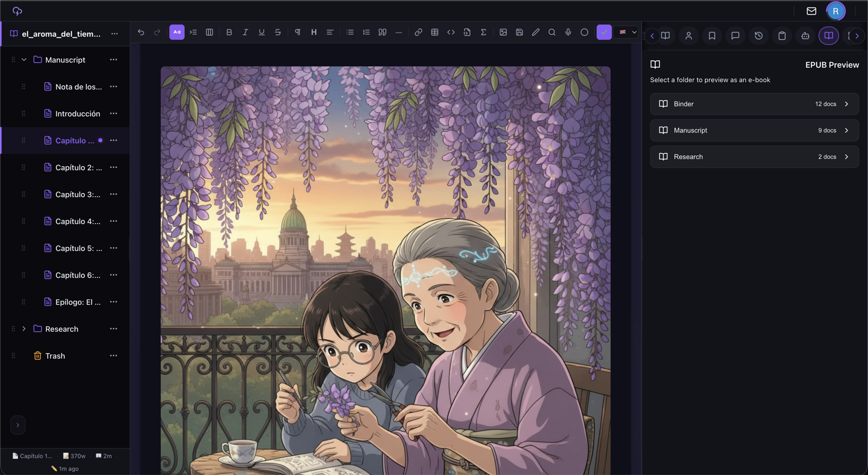The image size is (868, 475).
Task: Insert a math formula with sigma icon
Action: tap(483, 33)
